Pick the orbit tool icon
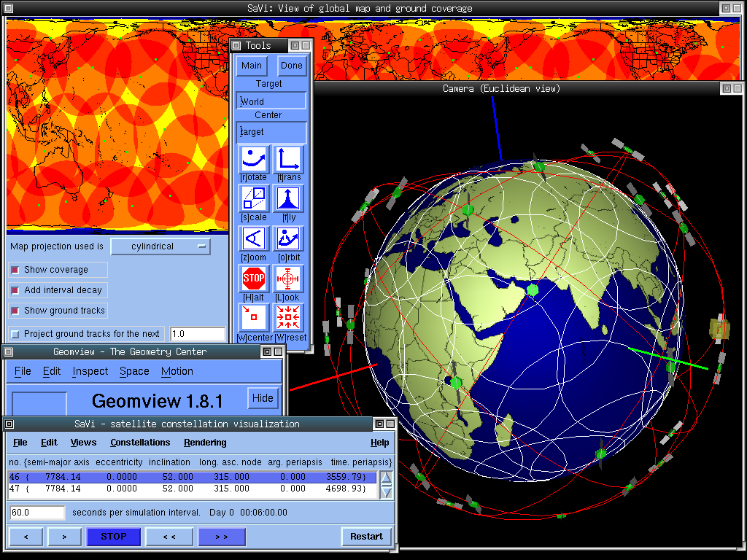Image resolution: width=747 pixels, height=560 pixels. pyautogui.click(x=288, y=239)
